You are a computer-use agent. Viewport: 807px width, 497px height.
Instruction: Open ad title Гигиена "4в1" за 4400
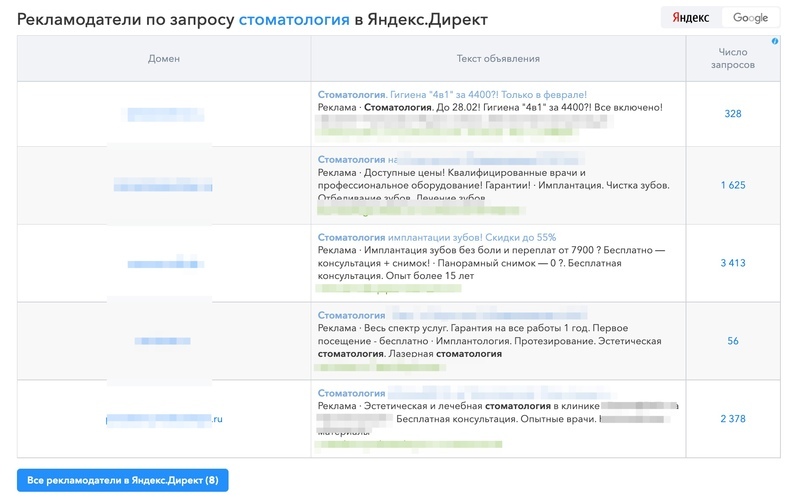tap(452, 95)
